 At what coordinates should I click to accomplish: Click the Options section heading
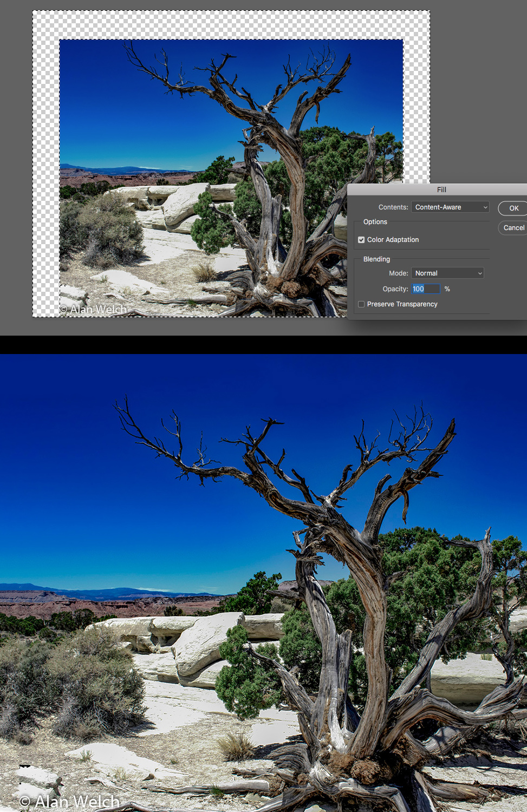click(x=375, y=222)
